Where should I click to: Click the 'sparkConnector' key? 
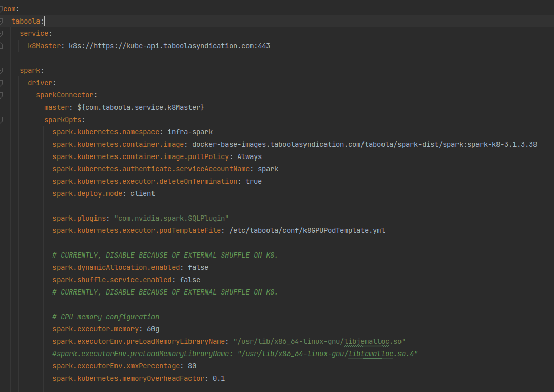click(x=65, y=95)
